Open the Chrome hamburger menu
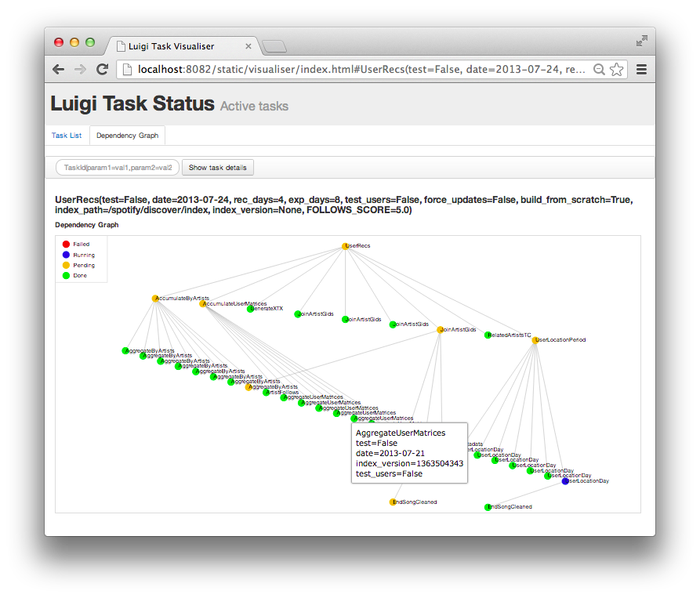Viewport: 700px width, 598px height. point(641,69)
